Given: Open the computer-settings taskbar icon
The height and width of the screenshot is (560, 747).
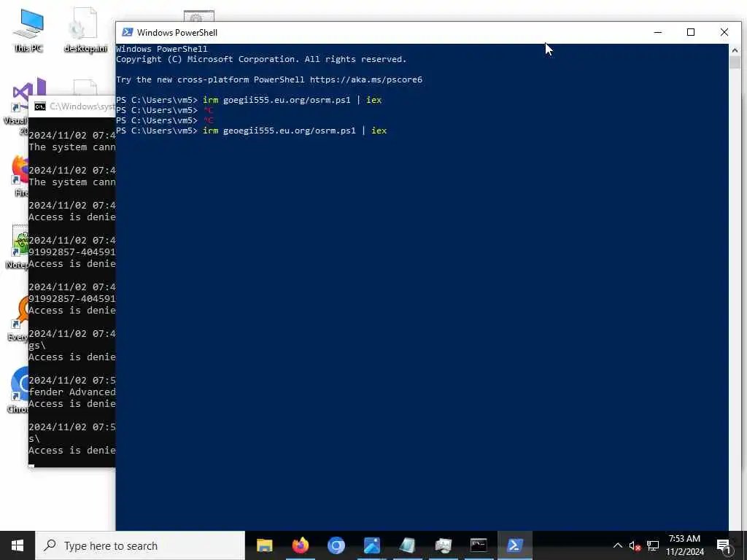Looking at the screenshot, I should click(443, 545).
